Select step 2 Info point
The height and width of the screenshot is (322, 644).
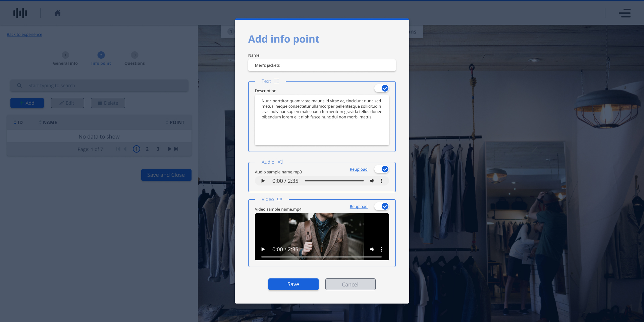pyautogui.click(x=101, y=58)
